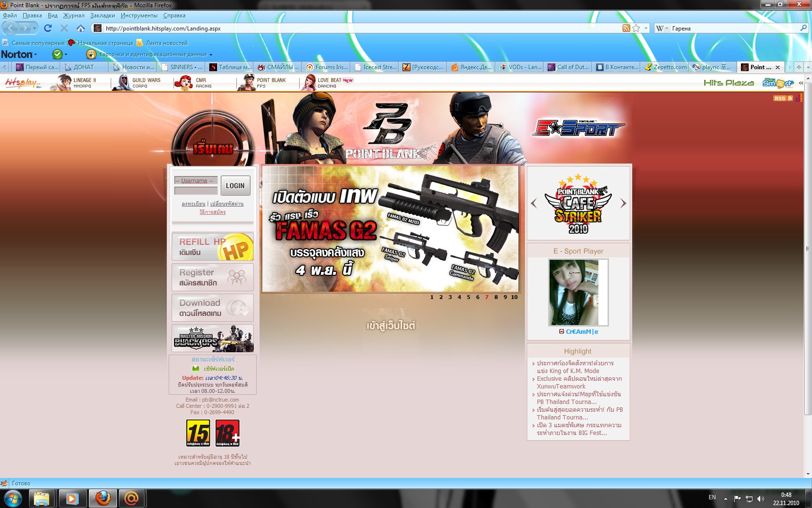Click the Download game button
This screenshot has height=508, width=812.
(213, 308)
